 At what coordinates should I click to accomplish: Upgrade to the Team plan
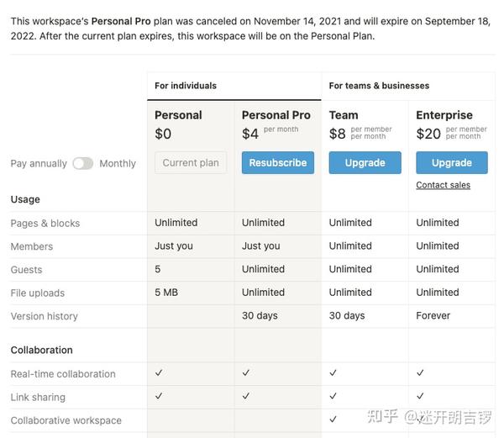(x=365, y=163)
